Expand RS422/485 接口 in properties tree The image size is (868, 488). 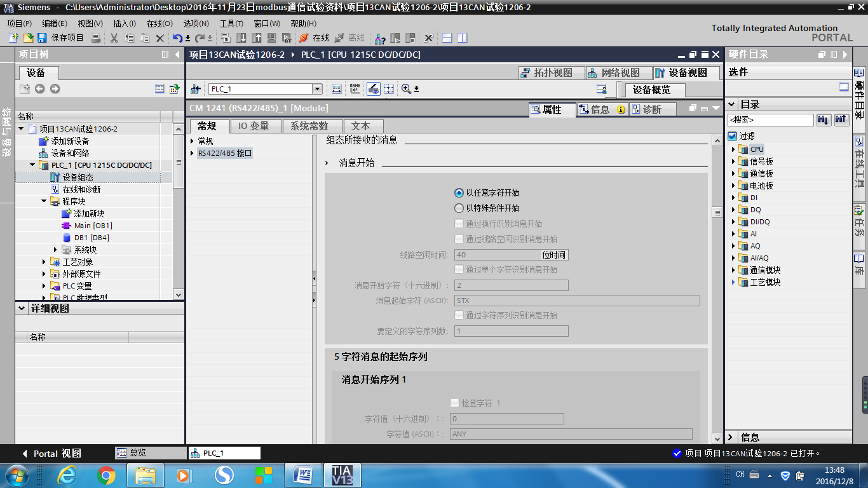[193, 153]
